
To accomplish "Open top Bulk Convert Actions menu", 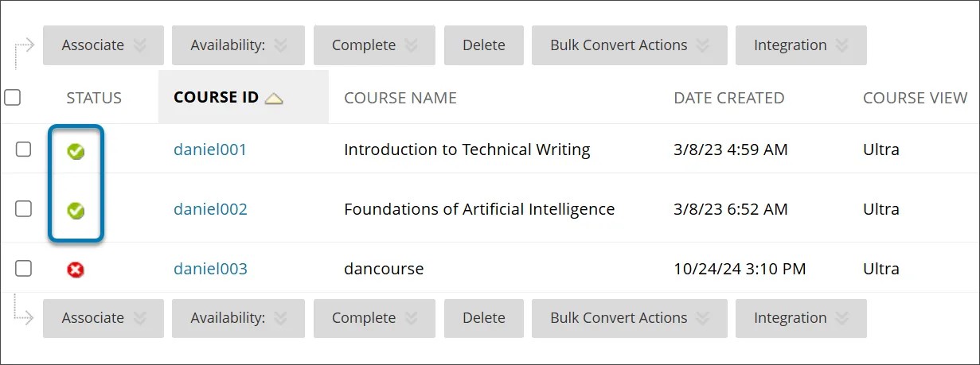I will [x=628, y=45].
